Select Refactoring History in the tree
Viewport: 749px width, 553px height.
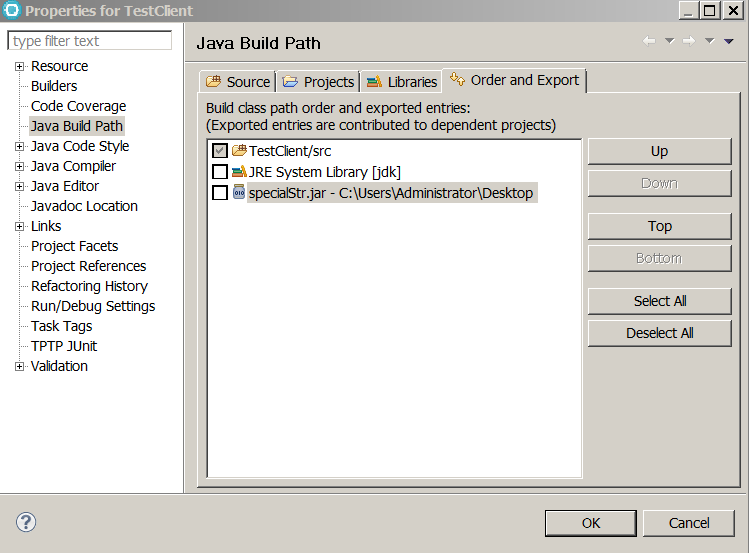(x=89, y=286)
